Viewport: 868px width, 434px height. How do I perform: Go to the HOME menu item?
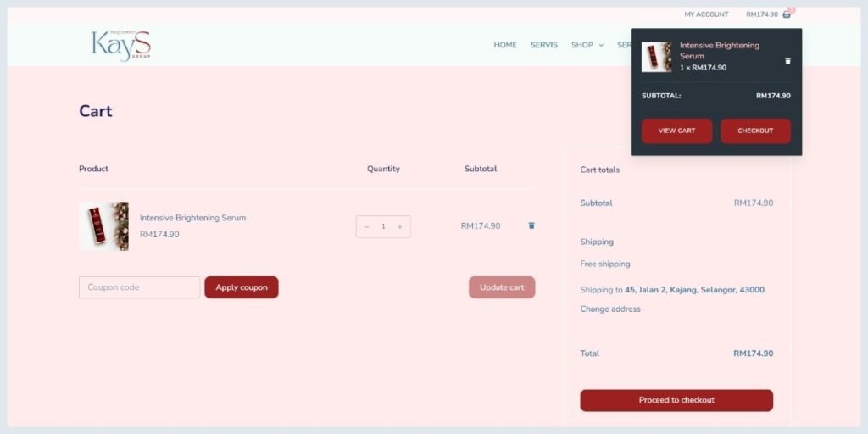coord(505,45)
